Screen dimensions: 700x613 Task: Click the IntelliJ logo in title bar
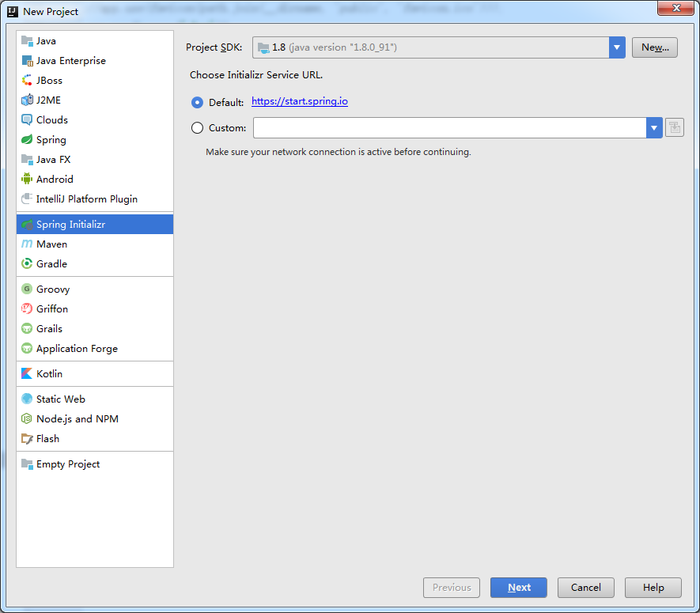click(x=13, y=11)
